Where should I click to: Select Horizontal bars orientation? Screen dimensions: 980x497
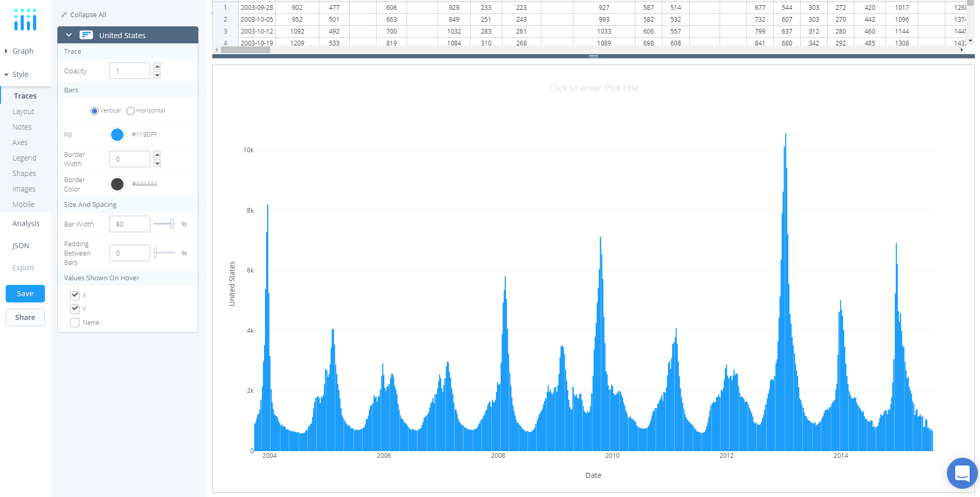131,111
